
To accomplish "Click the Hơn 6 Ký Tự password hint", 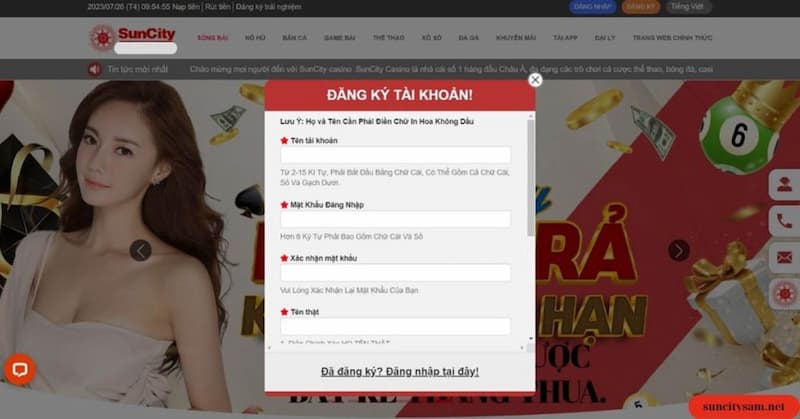I will click(352, 237).
